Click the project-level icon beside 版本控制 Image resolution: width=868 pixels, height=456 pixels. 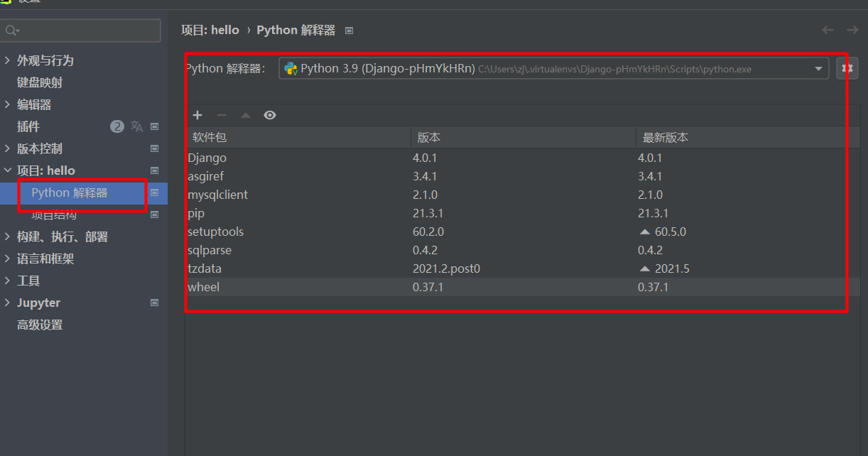pyautogui.click(x=155, y=148)
